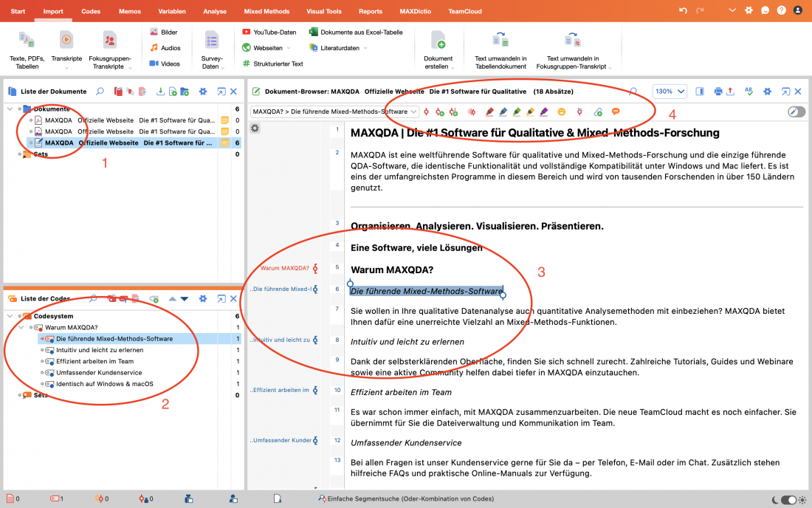Open Fokusgruppen-Transkripte import
The image size is (812, 508).
[110, 49]
